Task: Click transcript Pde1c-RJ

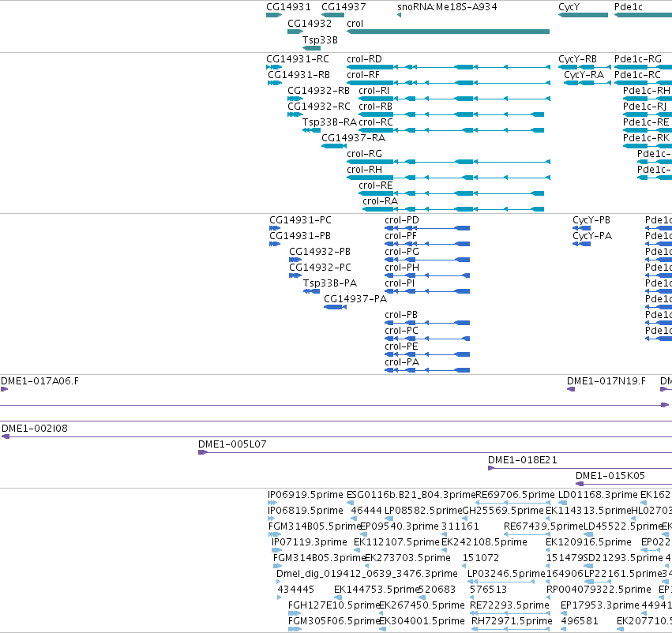Action: 648,114
